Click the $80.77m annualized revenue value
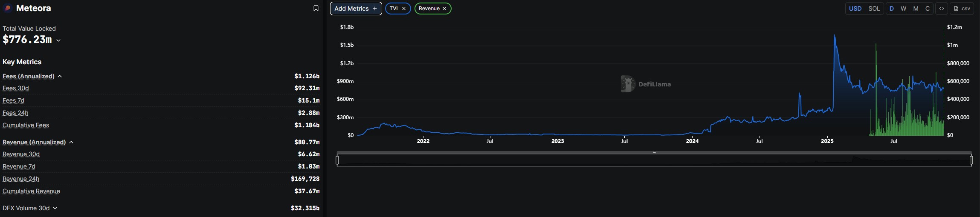 click(x=307, y=142)
